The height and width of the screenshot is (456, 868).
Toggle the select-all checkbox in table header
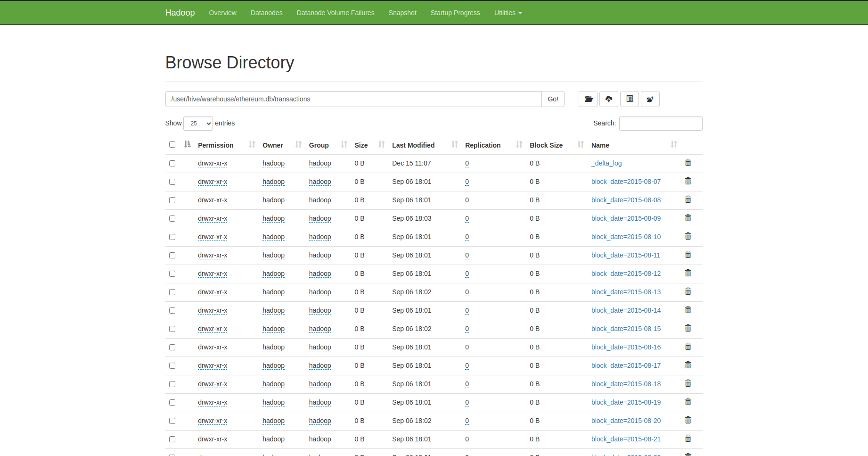click(x=172, y=145)
